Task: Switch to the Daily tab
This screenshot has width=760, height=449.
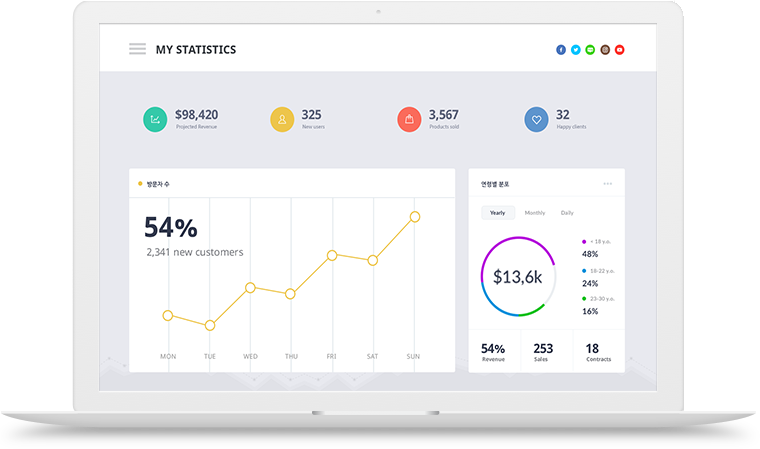Action: click(567, 213)
